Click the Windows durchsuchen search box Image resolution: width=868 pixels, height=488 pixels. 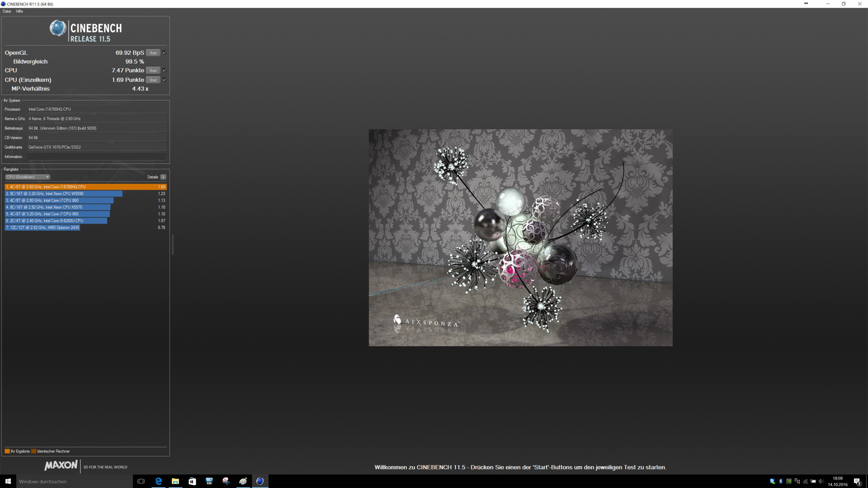(75, 481)
